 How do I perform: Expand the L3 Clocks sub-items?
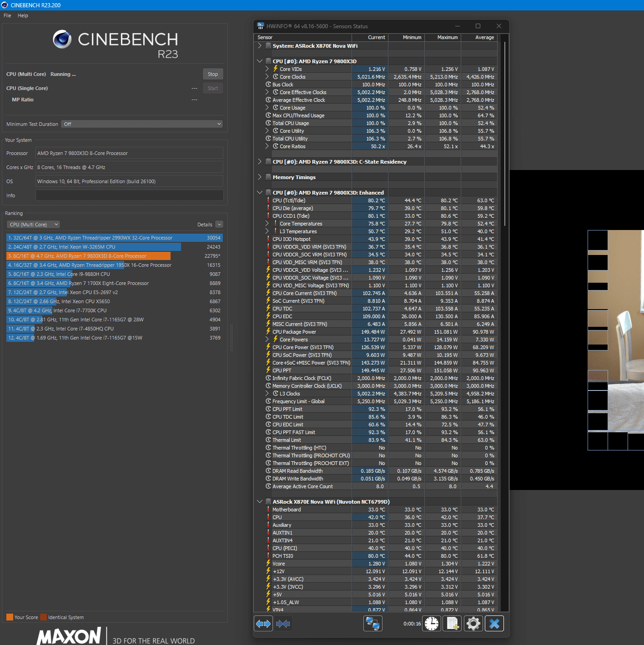(267, 393)
